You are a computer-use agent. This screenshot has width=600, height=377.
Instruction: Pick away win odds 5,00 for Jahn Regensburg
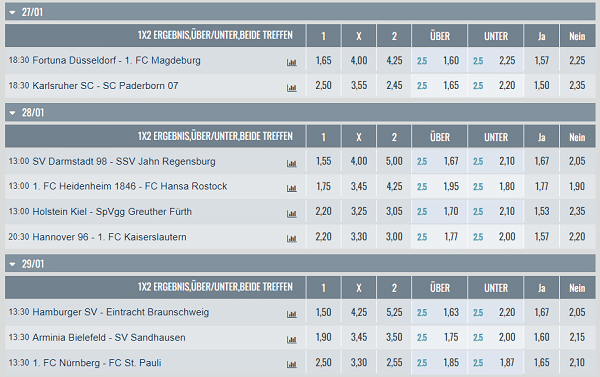pos(394,161)
